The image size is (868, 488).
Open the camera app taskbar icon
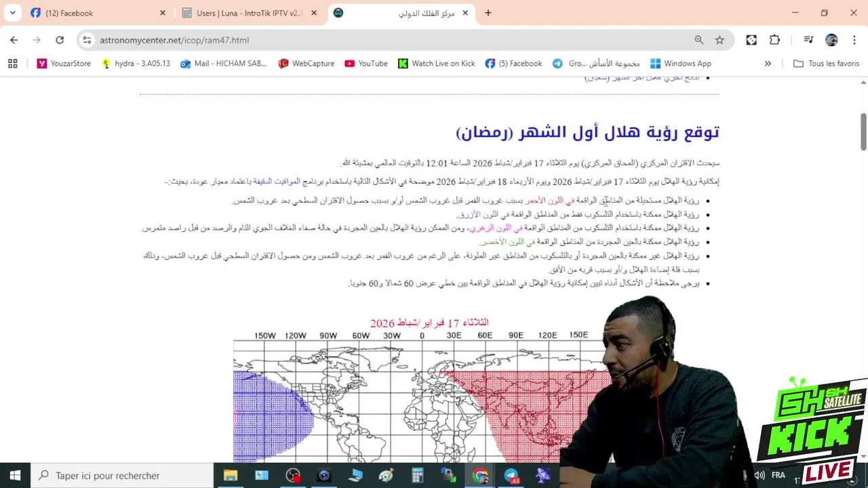point(324,475)
